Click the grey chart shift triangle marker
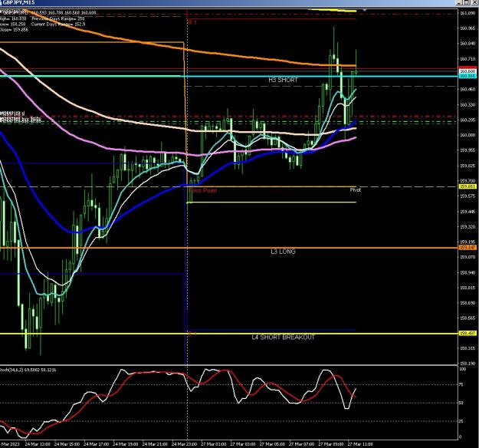Viewport: 479px width, 448px height. point(364,11)
